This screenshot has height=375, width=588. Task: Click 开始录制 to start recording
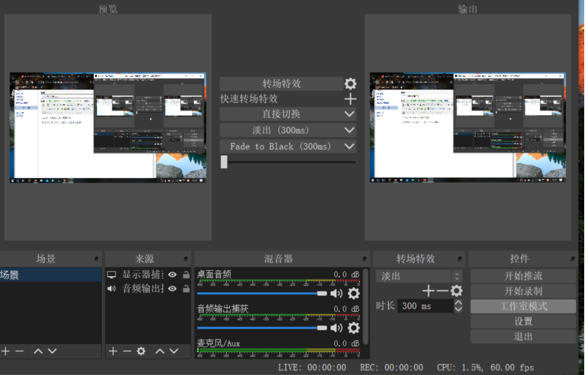523,291
